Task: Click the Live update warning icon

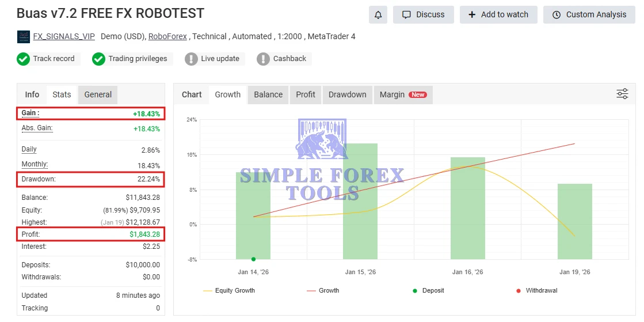Action: click(x=192, y=59)
